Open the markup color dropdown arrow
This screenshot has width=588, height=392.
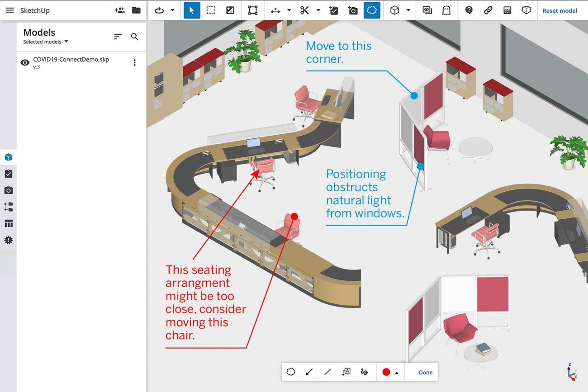pos(397,373)
